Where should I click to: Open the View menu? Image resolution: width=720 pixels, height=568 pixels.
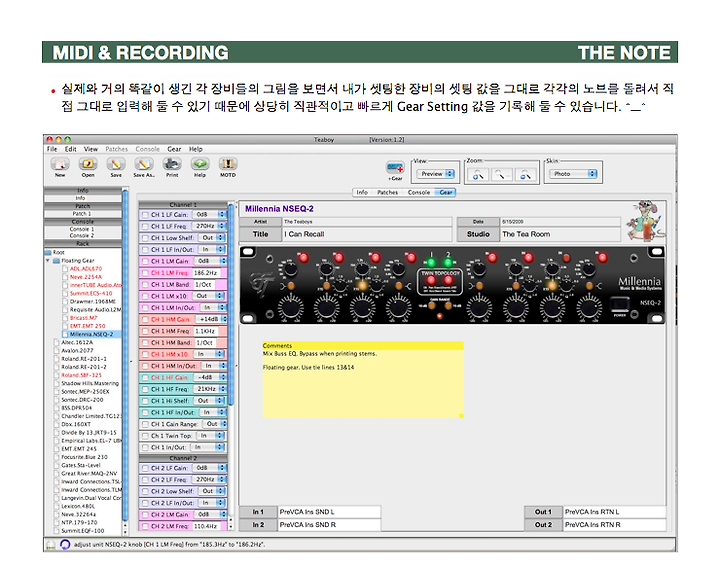[90, 149]
